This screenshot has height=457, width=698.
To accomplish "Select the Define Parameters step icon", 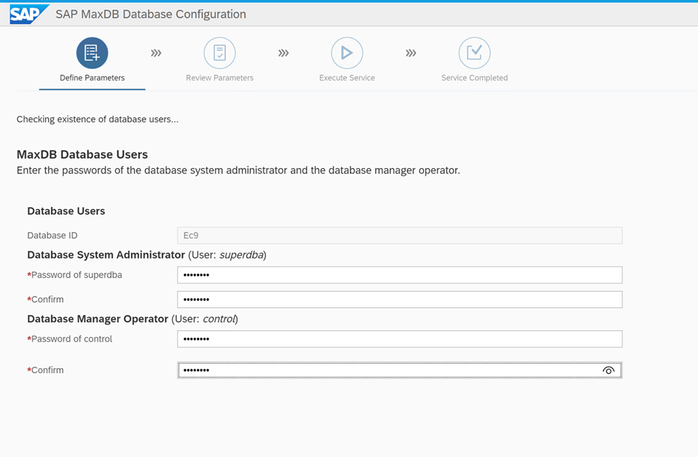I will pos(92,53).
